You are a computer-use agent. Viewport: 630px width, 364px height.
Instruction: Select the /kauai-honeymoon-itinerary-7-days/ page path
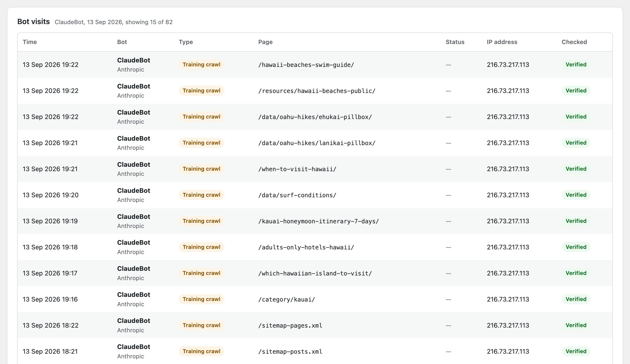318,221
